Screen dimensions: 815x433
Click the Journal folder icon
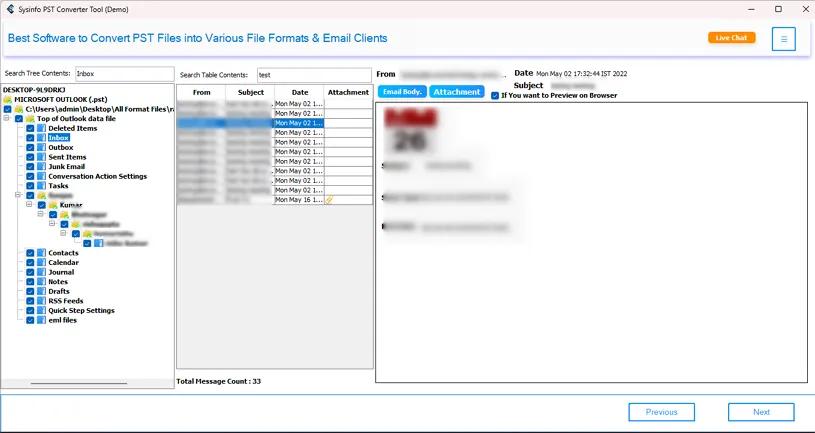42,272
